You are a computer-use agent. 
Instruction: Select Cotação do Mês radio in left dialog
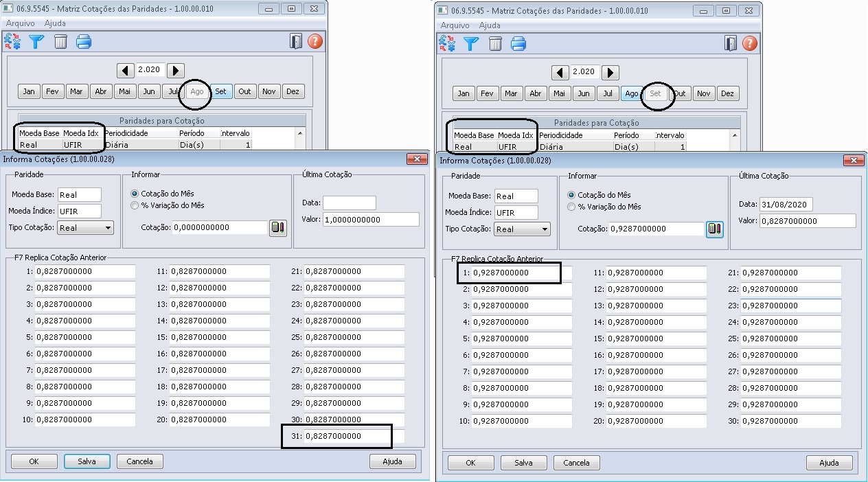coord(135,194)
